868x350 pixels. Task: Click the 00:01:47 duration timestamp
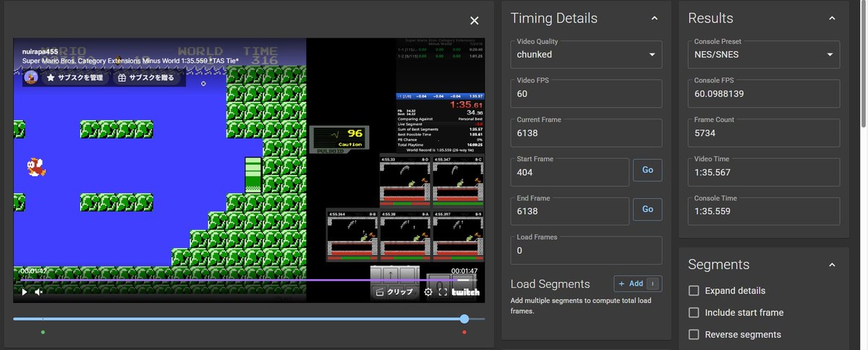pyautogui.click(x=464, y=271)
